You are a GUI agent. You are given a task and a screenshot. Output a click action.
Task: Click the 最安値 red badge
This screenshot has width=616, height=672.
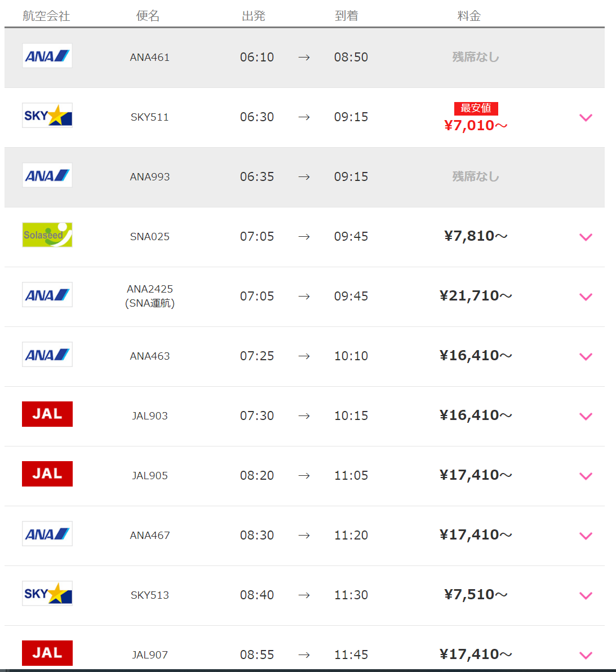(x=476, y=108)
